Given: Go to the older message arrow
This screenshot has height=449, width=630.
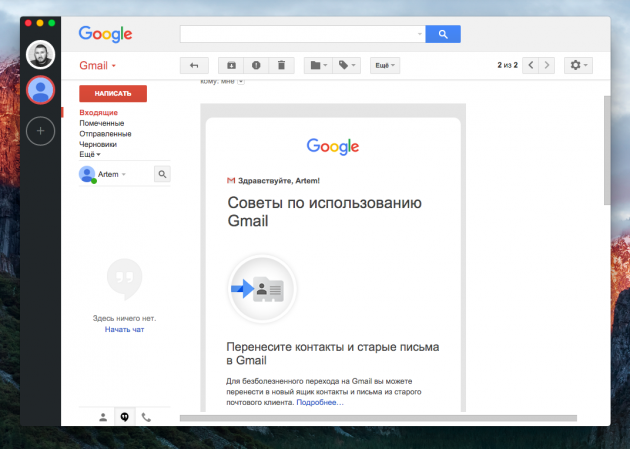Looking at the screenshot, I should coord(546,65).
